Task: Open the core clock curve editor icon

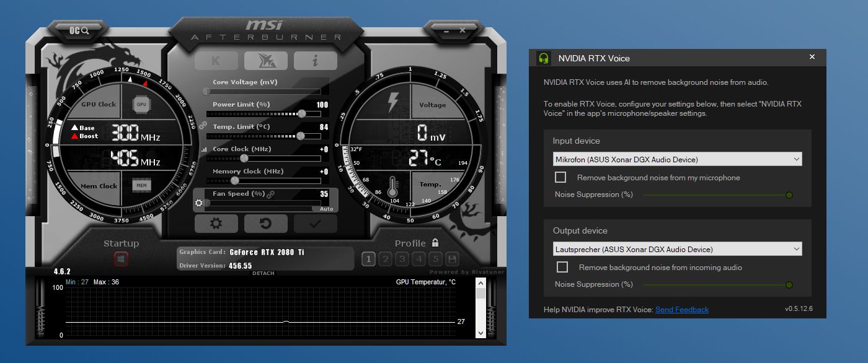Action: 204,149
